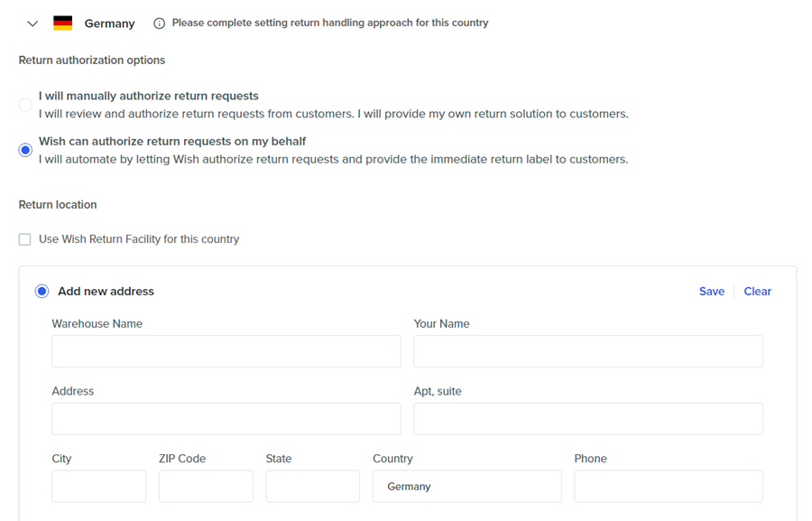This screenshot has width=812, height=521.
Task: Click the Germany flag icon
Action: (x=62, y=23)
